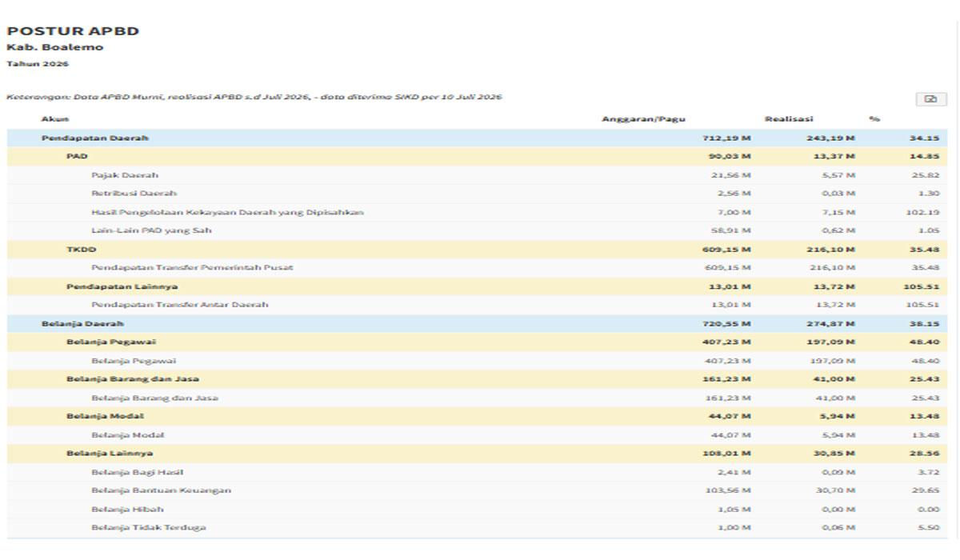
Task: Select Hasil Pengelolaan Kekayaan Daerah yang Dipisahkan
Action: (x=477, y=212)
